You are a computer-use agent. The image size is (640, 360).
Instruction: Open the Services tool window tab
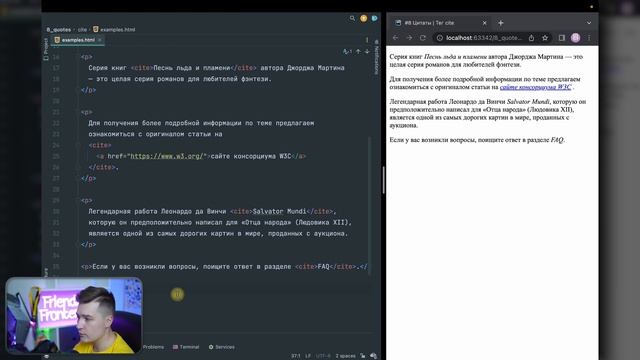click(x=222, y=347)
